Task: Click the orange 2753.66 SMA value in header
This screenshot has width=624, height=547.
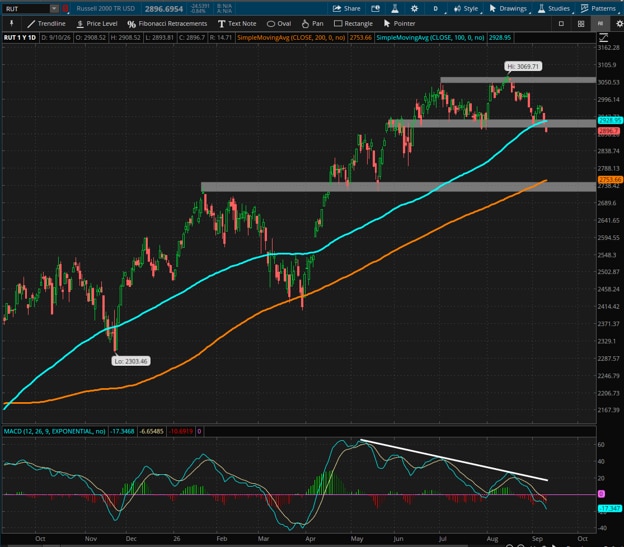Action: click(x=361, y=38)
